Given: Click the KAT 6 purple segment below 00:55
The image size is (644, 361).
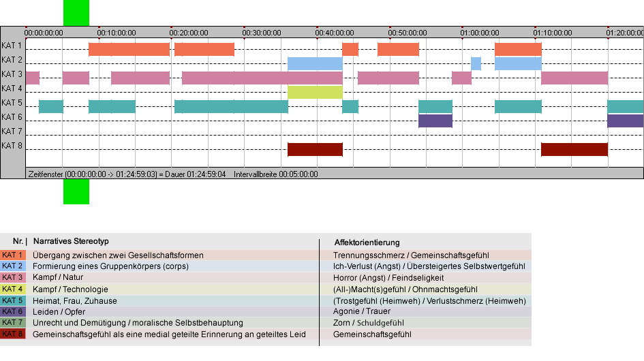Looking at the screenshot, I should coord(435,121).
